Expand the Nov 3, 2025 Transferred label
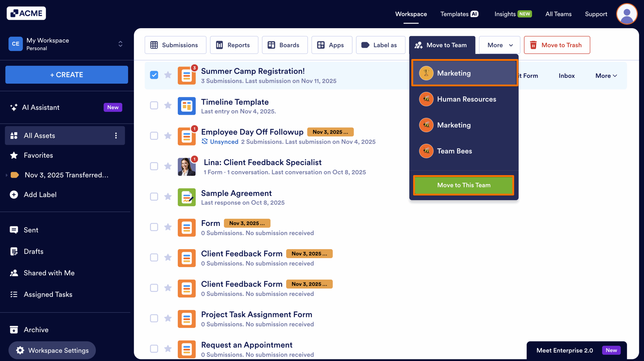 6,175
